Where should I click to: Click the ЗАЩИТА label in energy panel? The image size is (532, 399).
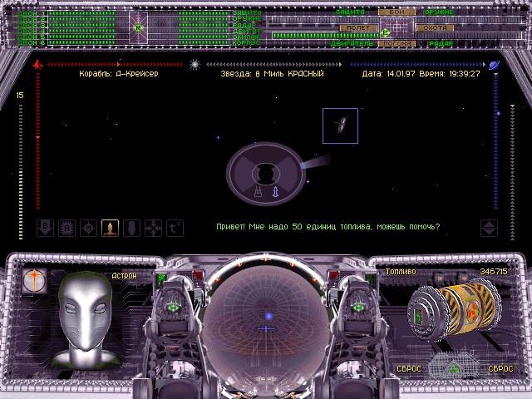point(350,12)
